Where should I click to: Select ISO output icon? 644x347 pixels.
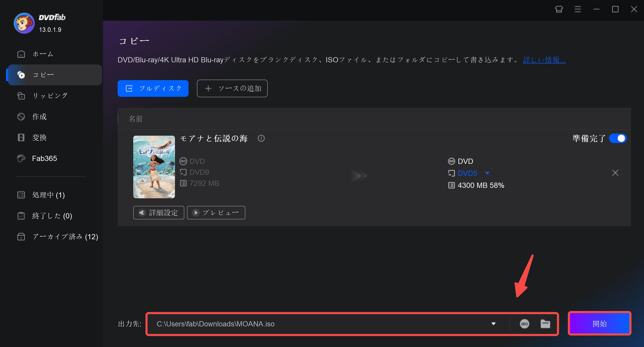pyautogui.click(x=524, y=324)
